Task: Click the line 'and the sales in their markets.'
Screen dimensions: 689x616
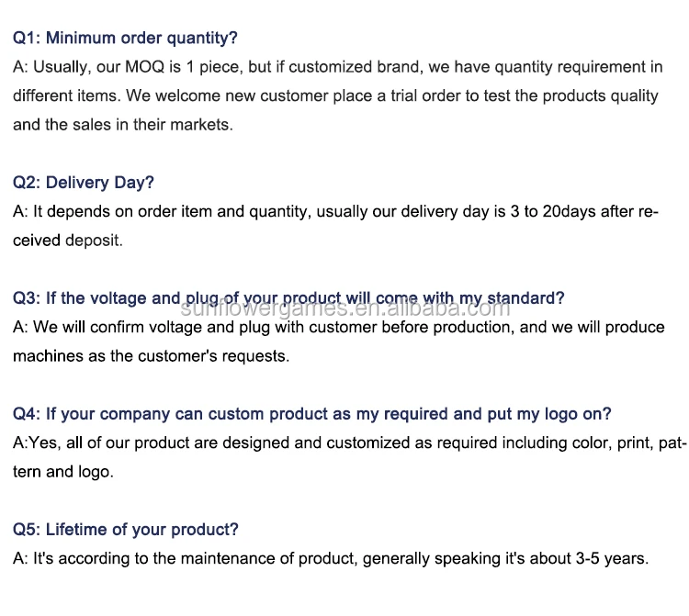Action: (123, 124)
